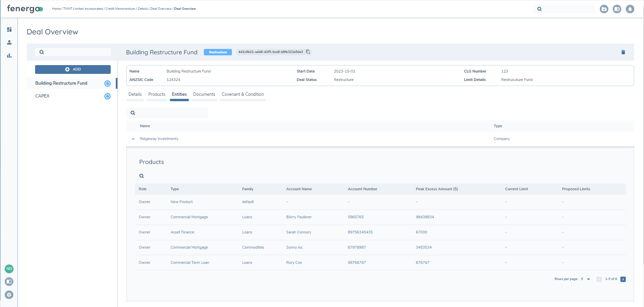Open the dashboard icon in left sidebar
644x307 pixels.
[x=9, y=30]
